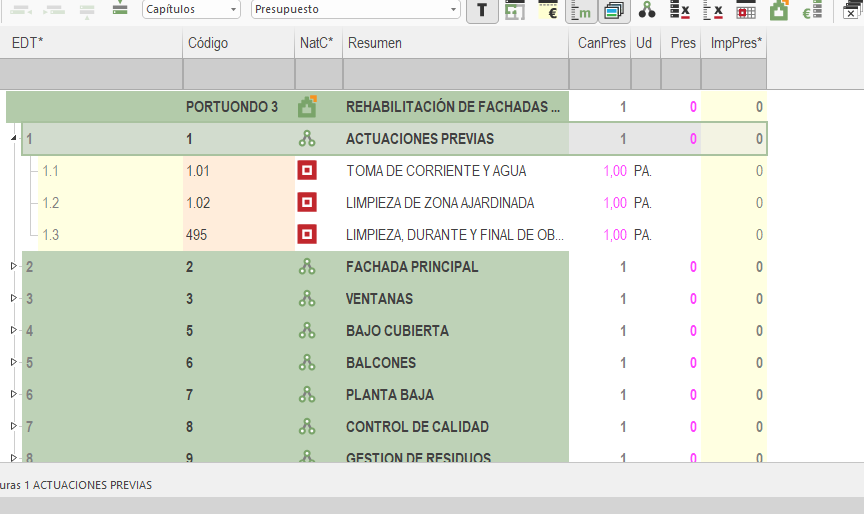Click the yellow euro note toolbar icon
This screenshot has width=864, height=514.
548,10
